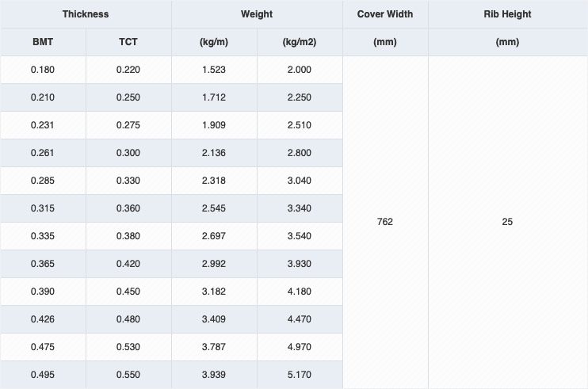Select TCT value 0.480
Viewport: 588px width, 389px height.
point(128,319)
